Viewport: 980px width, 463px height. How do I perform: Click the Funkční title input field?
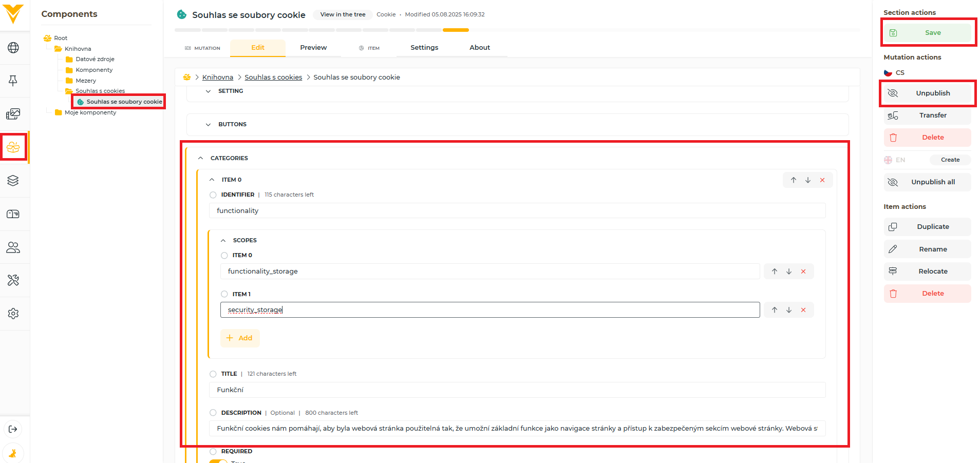point(517,390)
